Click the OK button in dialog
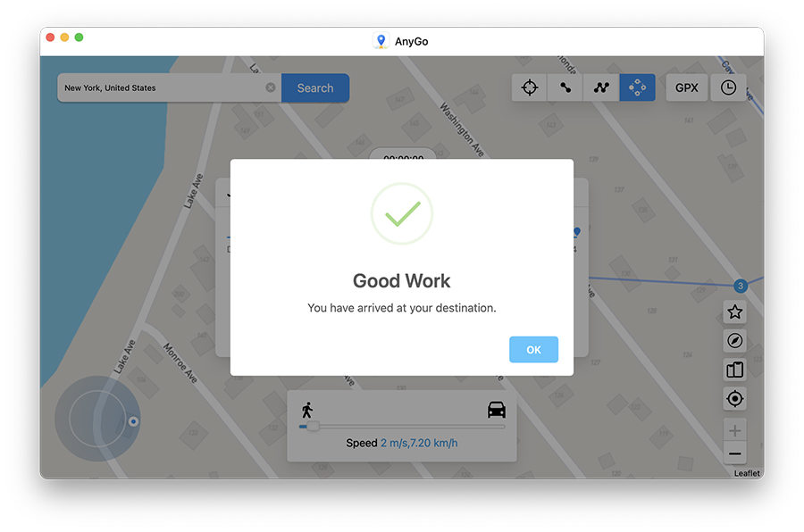 point(533,350)
